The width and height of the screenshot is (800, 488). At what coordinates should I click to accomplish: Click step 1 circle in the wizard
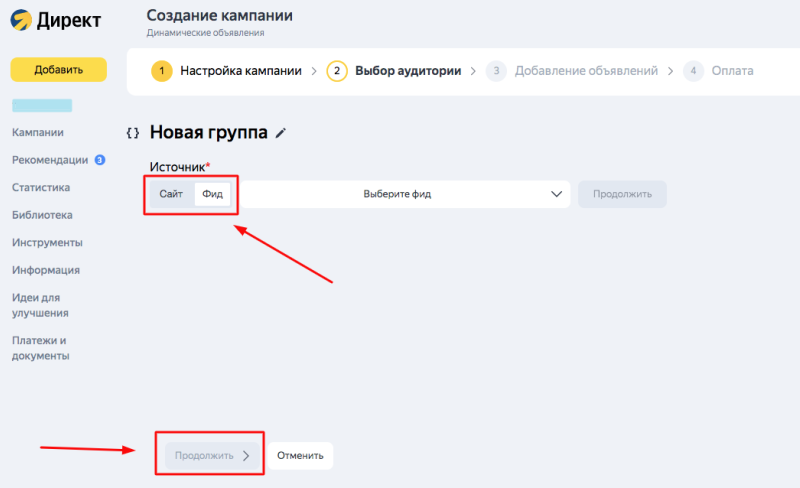pyautogui.click(x=162, y=71)
